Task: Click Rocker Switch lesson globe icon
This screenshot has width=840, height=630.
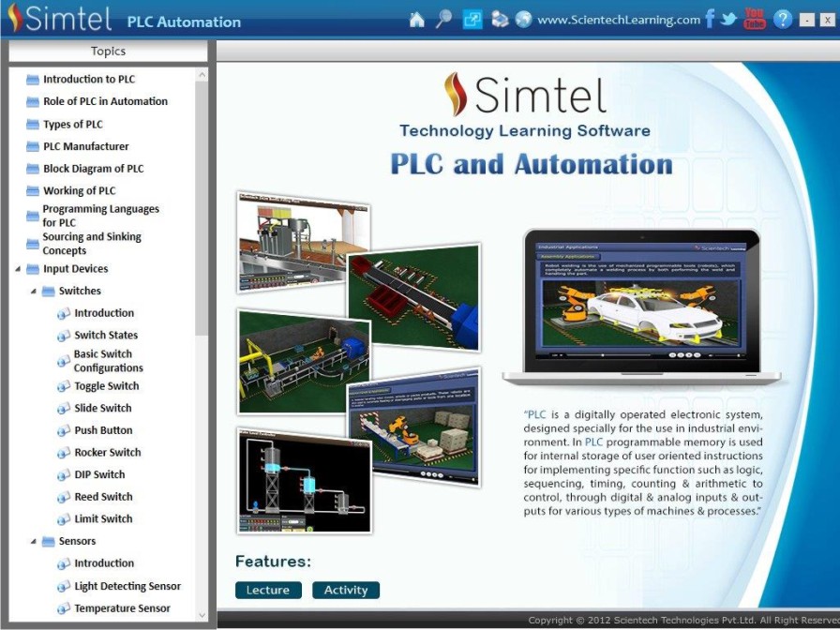Action: click(64, 453)
